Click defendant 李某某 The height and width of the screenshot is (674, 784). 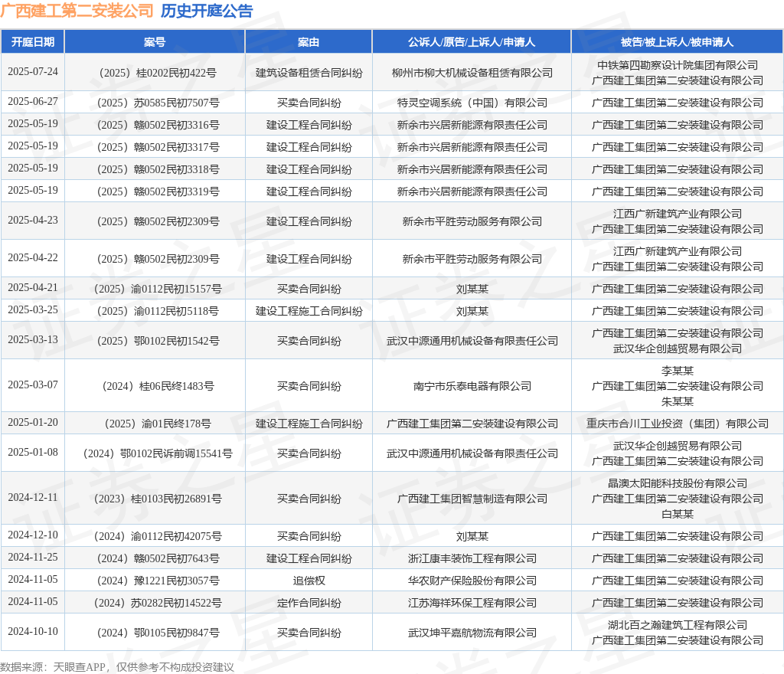click(678, 371)
